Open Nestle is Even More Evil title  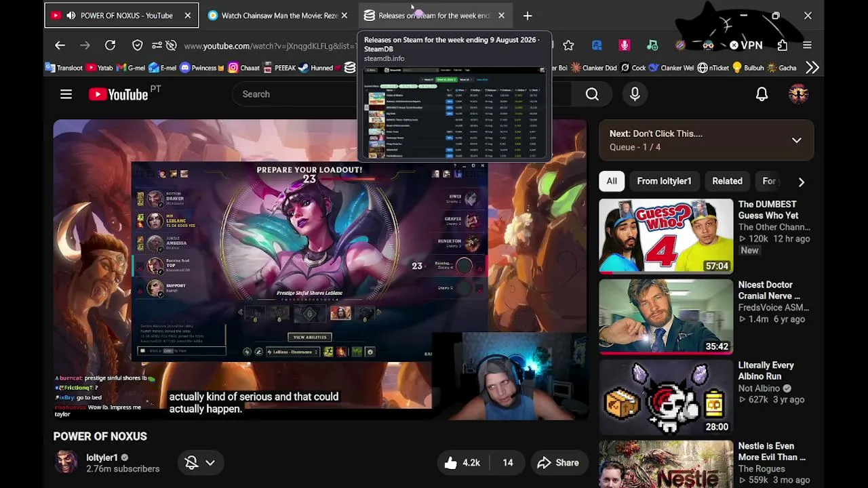click(772, 451)
